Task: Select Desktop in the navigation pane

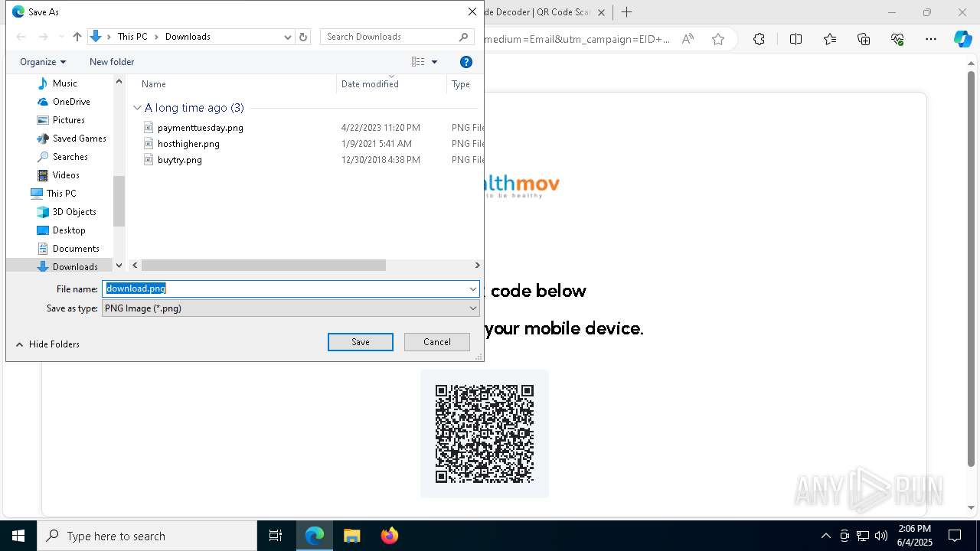Action: (69, 230)
